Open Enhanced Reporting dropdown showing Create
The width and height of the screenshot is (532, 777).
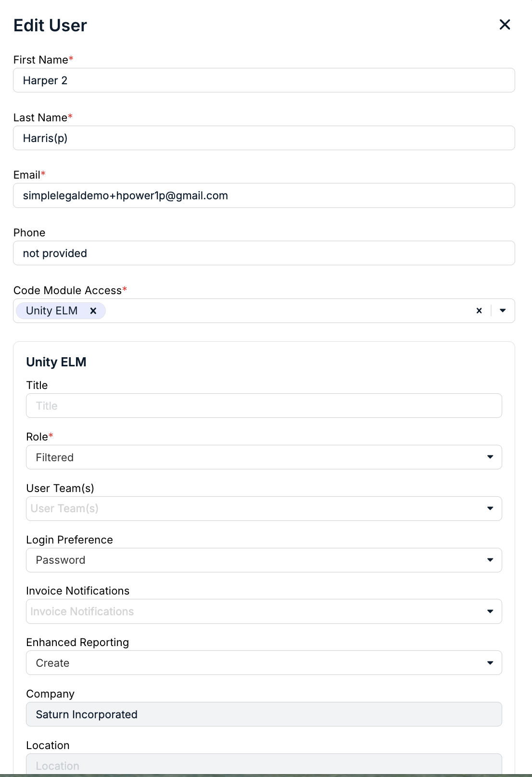pos(264,663)
